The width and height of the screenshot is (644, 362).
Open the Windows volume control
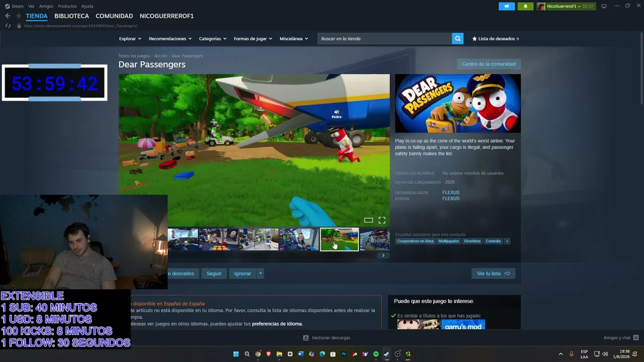(x=605, y=354)
